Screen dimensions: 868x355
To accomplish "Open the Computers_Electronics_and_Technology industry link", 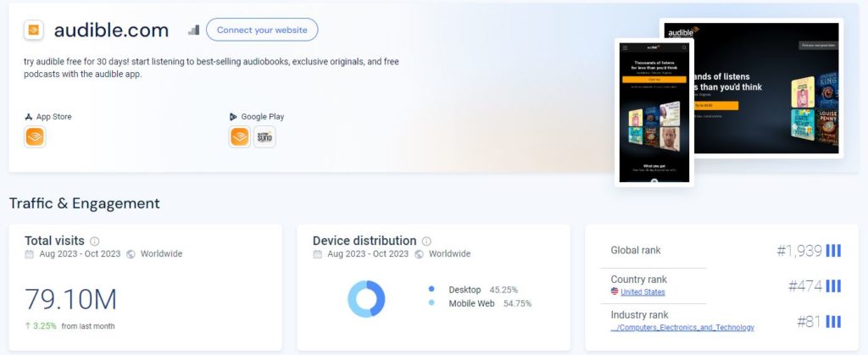I will [682, 327].
